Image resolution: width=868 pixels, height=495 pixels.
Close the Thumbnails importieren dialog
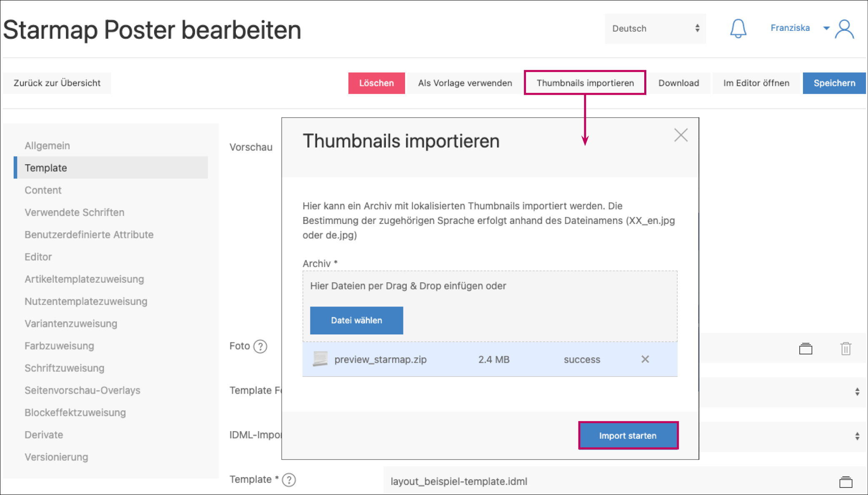point(681,135)
